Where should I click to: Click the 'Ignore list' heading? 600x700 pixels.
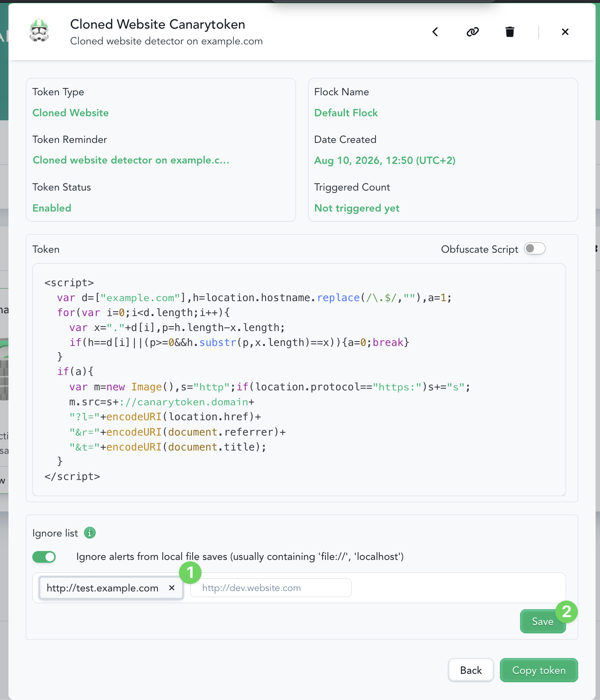pos(55,533)
